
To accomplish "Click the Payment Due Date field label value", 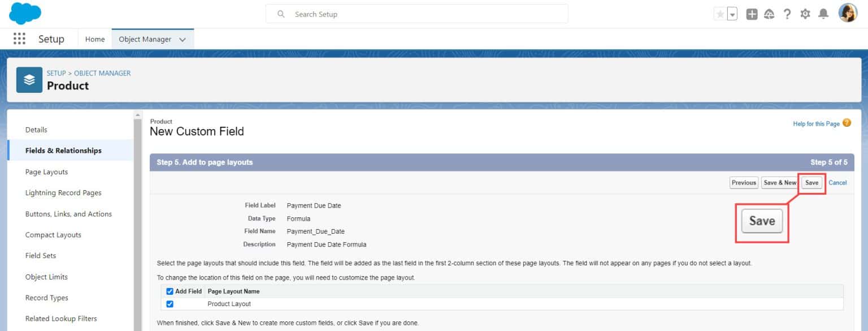I will coord(314,205).
